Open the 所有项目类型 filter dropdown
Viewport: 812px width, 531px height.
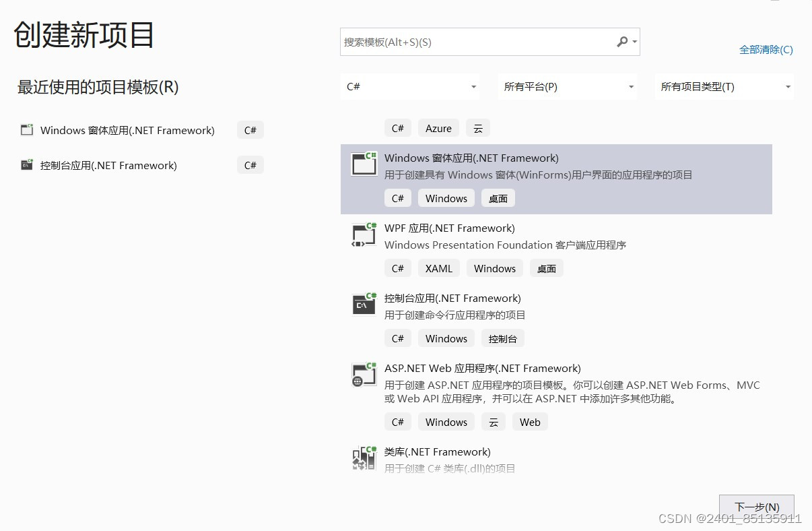click(x=724, y=87)
